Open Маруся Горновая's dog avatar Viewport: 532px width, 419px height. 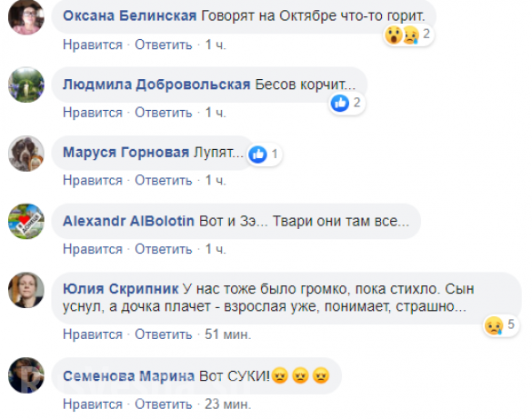[26, 154]
